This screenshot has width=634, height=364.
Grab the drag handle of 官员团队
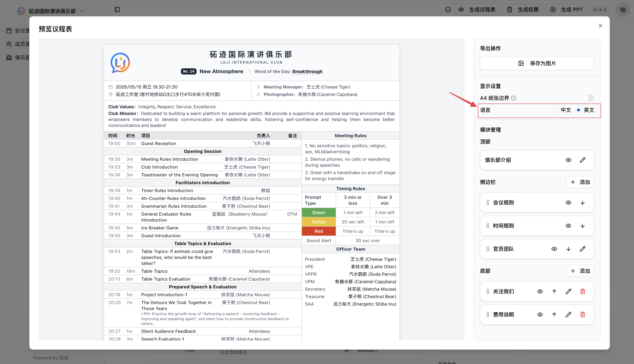[x=487, y=249]
